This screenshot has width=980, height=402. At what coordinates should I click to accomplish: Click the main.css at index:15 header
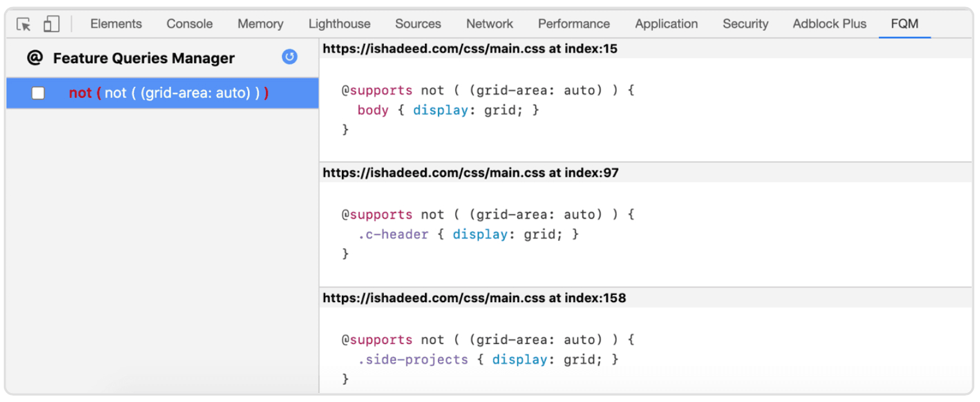470,48
